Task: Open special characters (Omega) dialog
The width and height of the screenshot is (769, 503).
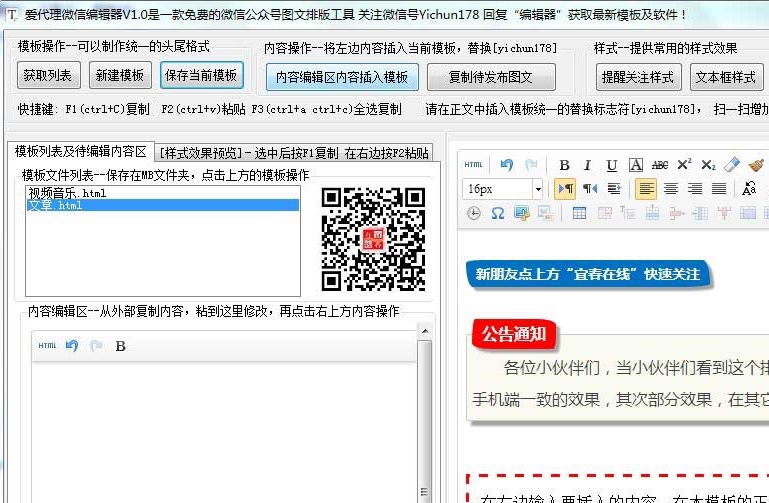Action: pos(497,213)
